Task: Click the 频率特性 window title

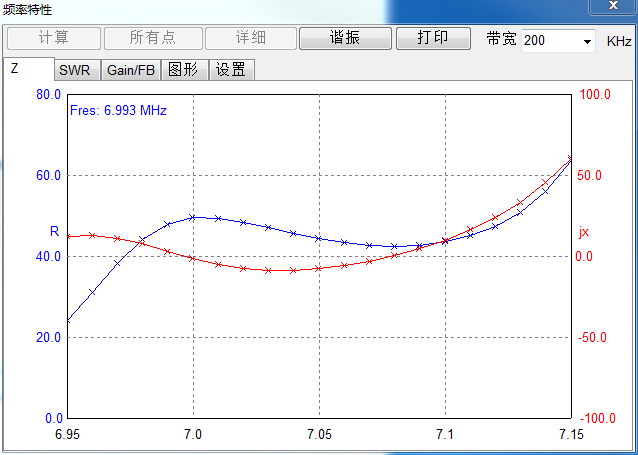Action: pyautogui.click(x=27, y=9)
